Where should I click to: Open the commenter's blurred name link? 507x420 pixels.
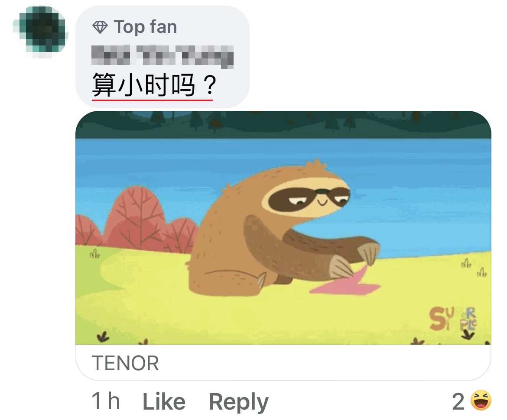click(x=162, y=57)
